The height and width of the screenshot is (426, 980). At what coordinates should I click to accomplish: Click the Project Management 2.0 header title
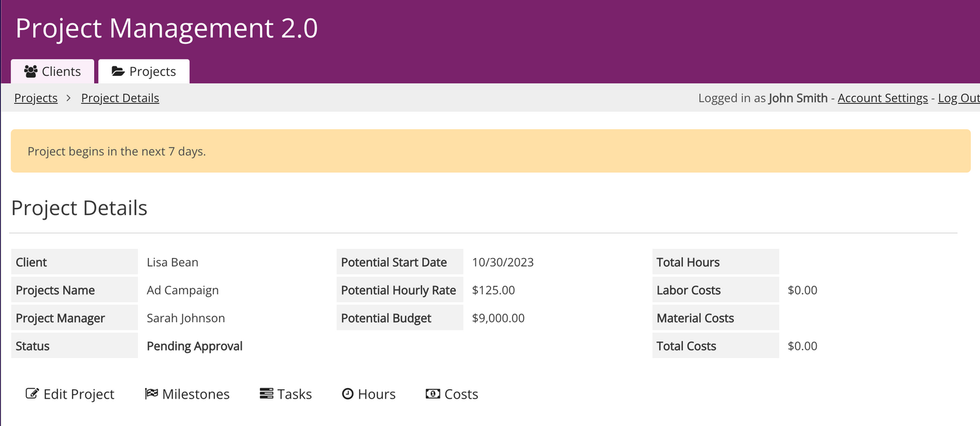pyautogui.click(x=167, y=29)
